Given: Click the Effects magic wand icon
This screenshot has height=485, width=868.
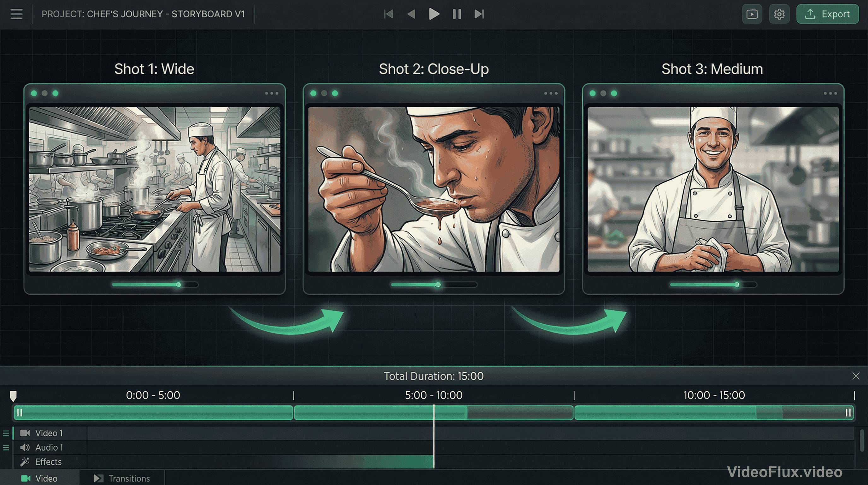Looking at the screenshot, I should [25, 462].
